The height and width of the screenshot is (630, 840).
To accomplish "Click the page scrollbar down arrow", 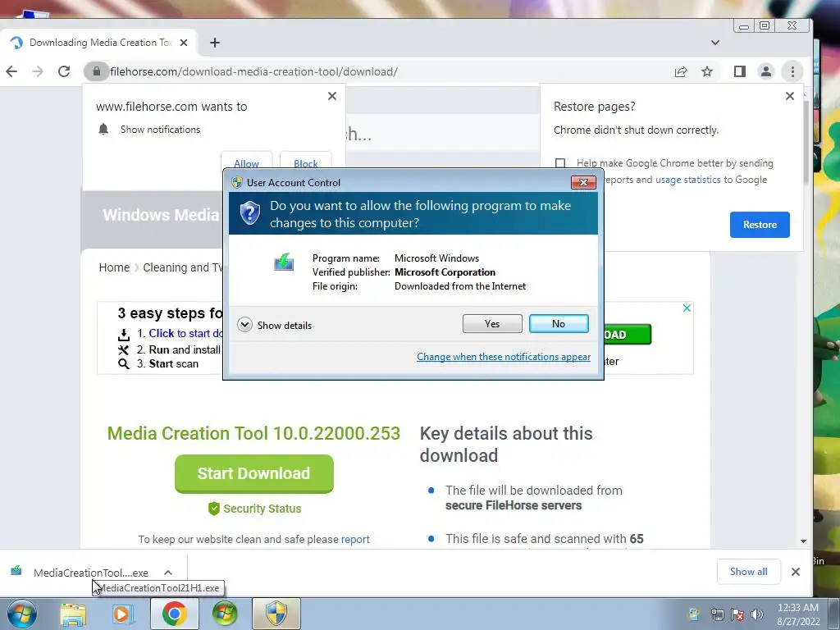I will click(x=803, y=541).
